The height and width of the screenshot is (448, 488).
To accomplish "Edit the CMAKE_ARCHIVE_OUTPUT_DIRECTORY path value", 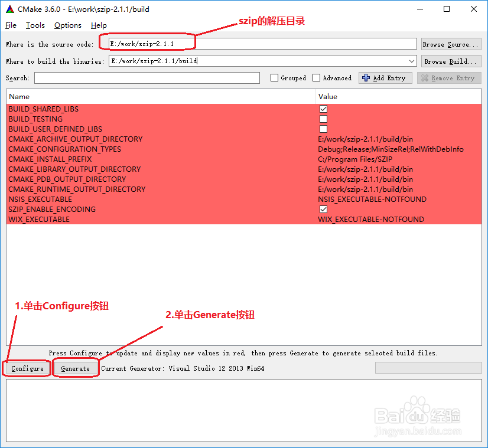I will tap(365, 139).
